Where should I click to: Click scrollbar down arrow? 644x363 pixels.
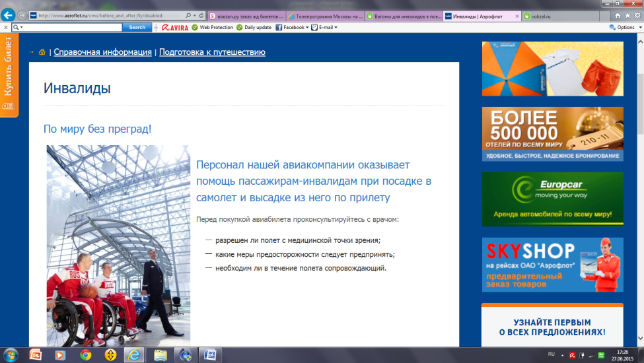[640, 339]
